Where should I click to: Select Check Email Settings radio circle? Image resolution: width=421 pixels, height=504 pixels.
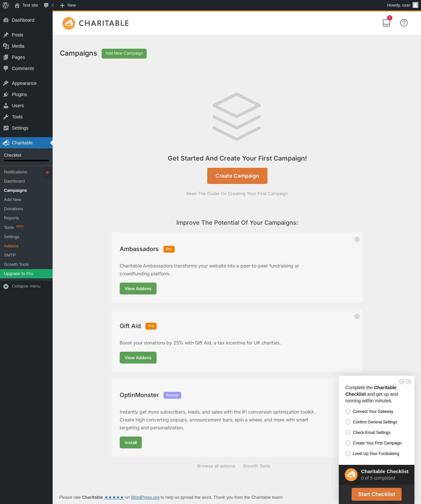(348, 432)
